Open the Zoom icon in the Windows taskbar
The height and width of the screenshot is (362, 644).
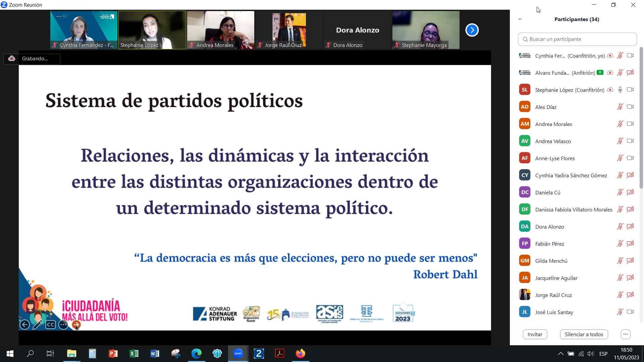coord(238,353)
